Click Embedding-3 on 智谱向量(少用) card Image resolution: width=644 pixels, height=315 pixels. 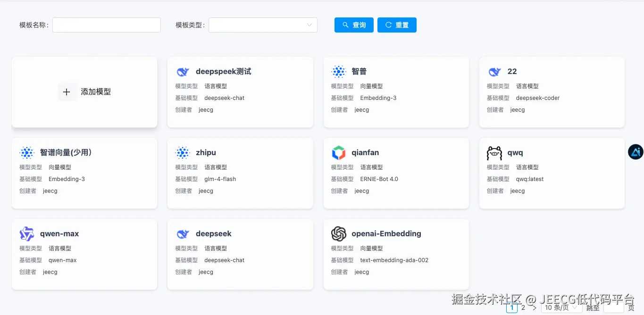[x=67, y=179]
